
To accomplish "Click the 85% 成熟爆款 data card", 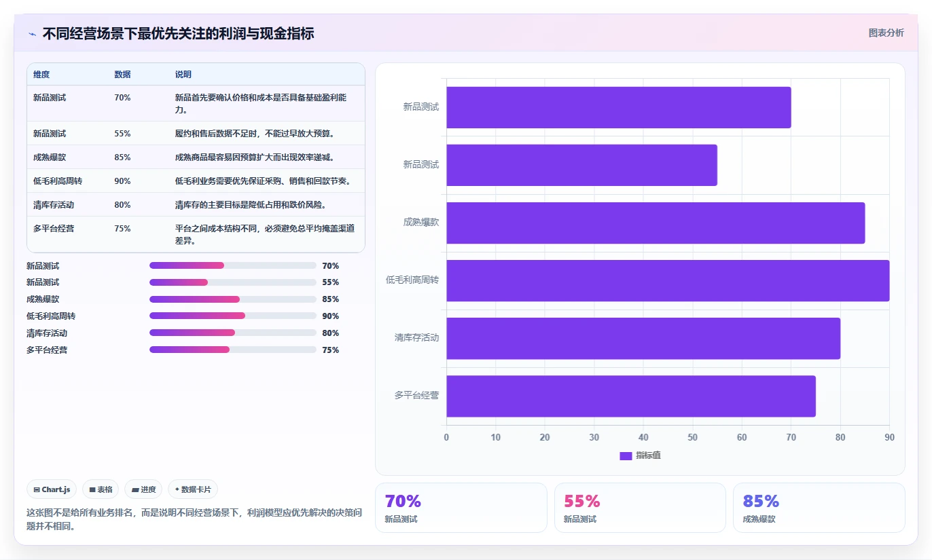I will coord(819,508).
